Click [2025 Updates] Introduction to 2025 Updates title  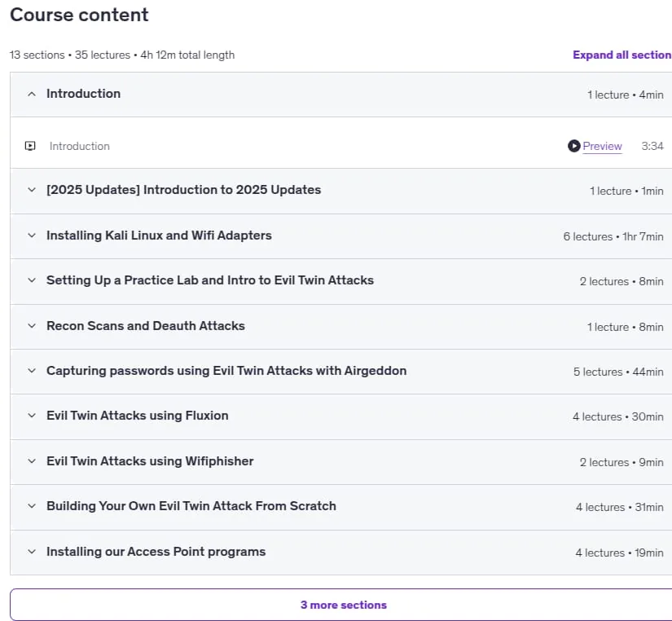183,190
